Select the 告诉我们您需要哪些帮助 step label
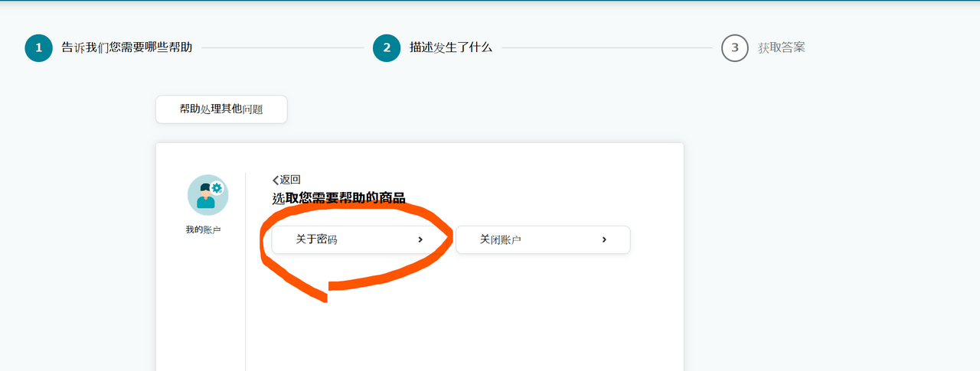Viewport: 980px width, 371px height. click(127, 47)
